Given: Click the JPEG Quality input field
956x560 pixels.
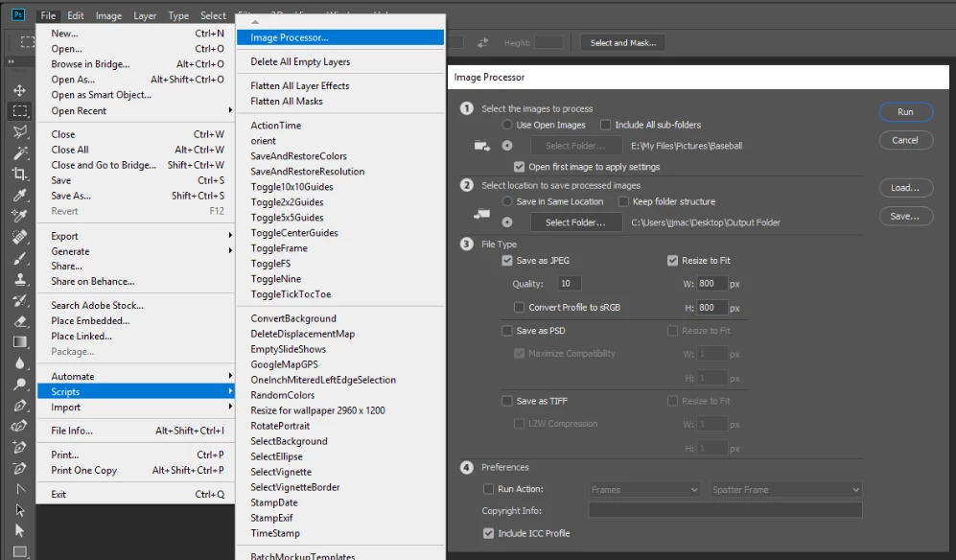Looking at the screenshot, I should (569, 284).
